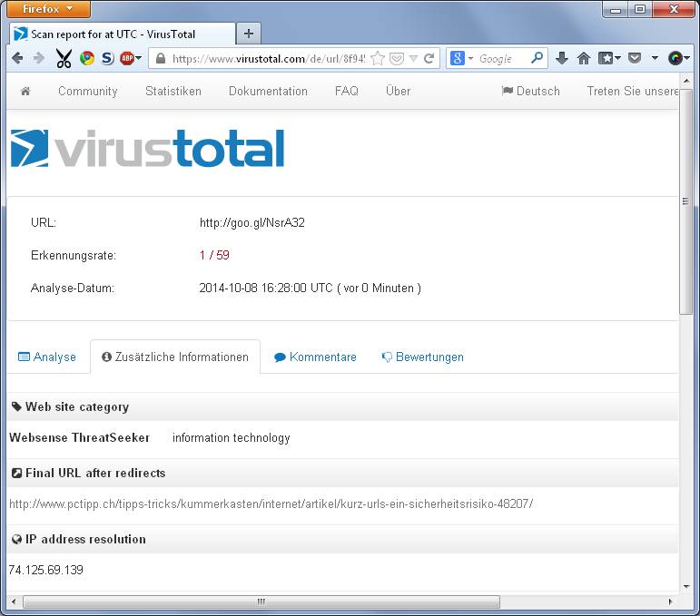Open the Kommentare tab
The height and width of the screenshot is (616, 700).
(x=315, y=357)
